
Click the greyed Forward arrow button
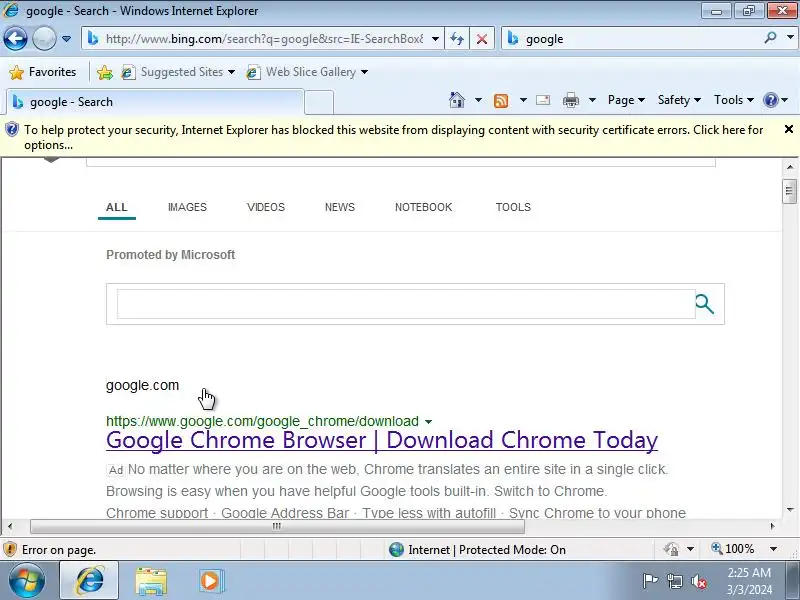[x=44, y=39]
